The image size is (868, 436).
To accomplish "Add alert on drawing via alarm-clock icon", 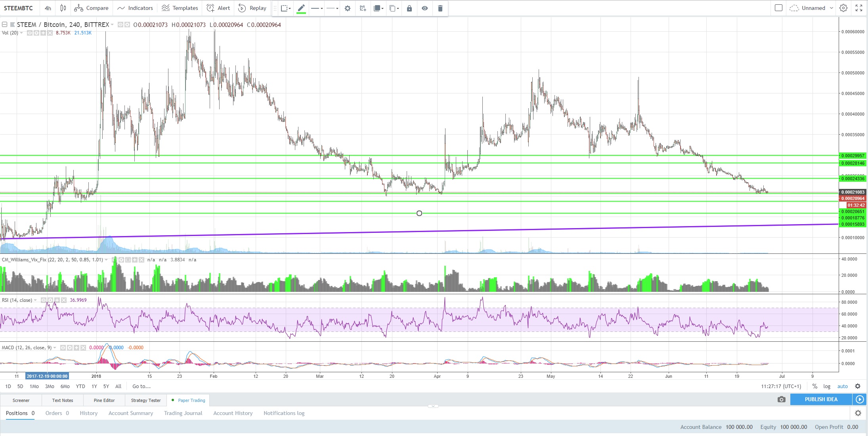I will (363, 8).
